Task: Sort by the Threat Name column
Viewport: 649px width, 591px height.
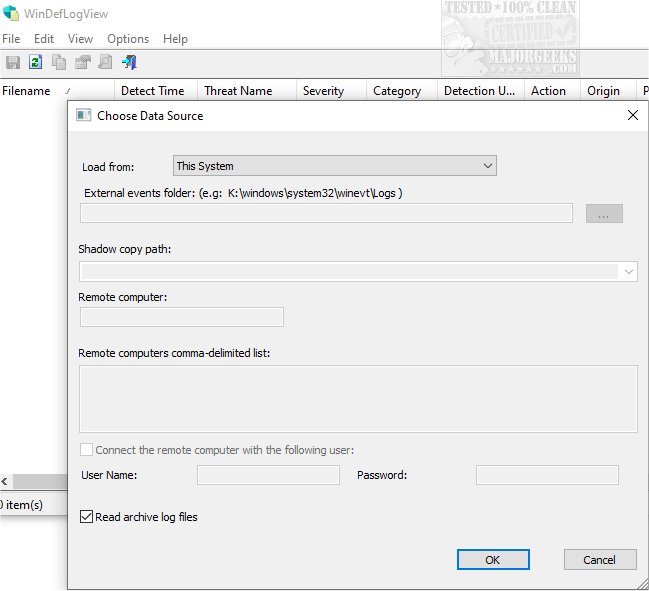Action: (247, 91)
